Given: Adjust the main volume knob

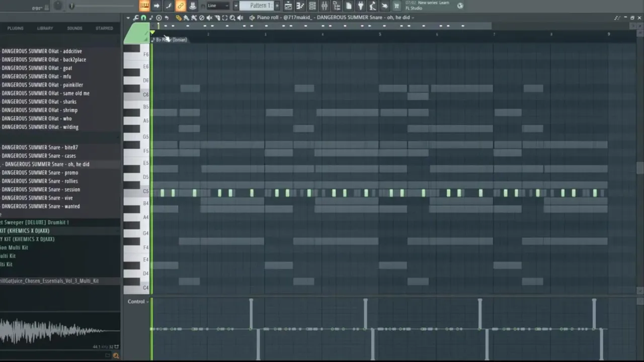Looking at the screenshot, I should pos(58,6).
